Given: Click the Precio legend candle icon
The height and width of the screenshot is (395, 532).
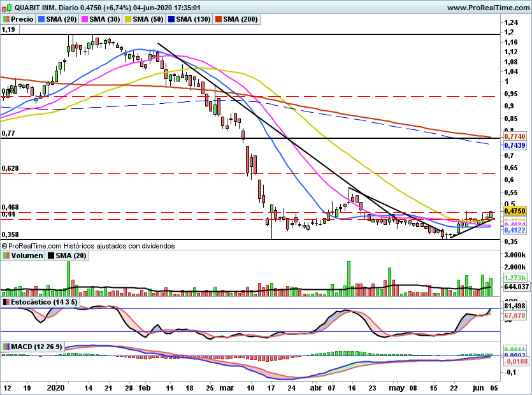Looking at the screenshot, I should tap(6, 19).
